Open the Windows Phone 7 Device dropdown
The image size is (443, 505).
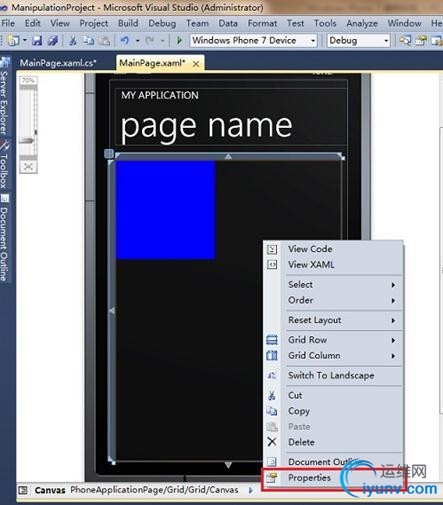253,41
